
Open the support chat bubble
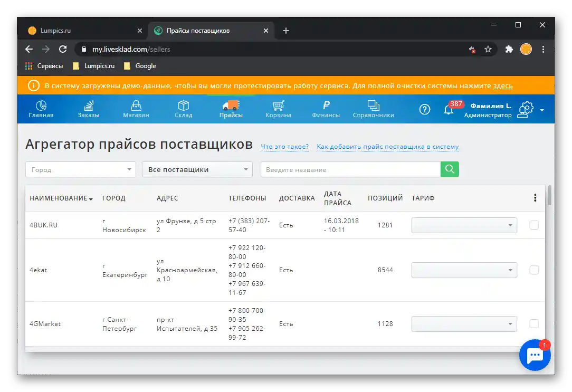[x=535, y=355]
